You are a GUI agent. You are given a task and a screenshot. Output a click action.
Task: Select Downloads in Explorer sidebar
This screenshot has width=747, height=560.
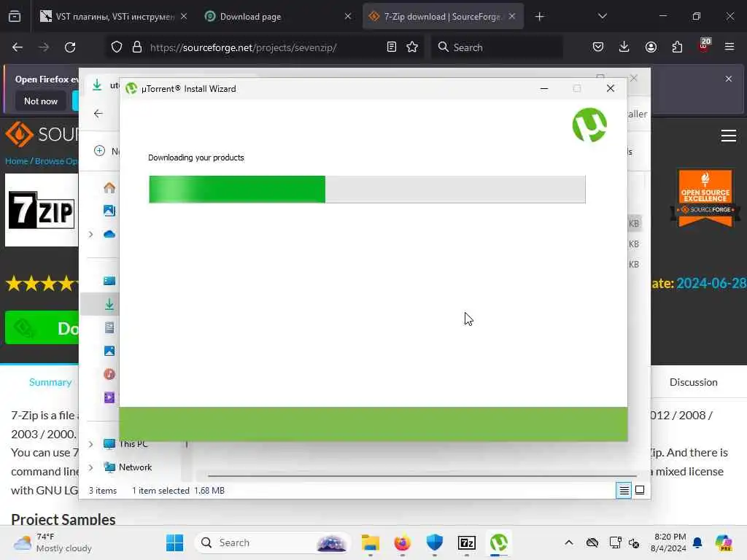tap(109, 304)
